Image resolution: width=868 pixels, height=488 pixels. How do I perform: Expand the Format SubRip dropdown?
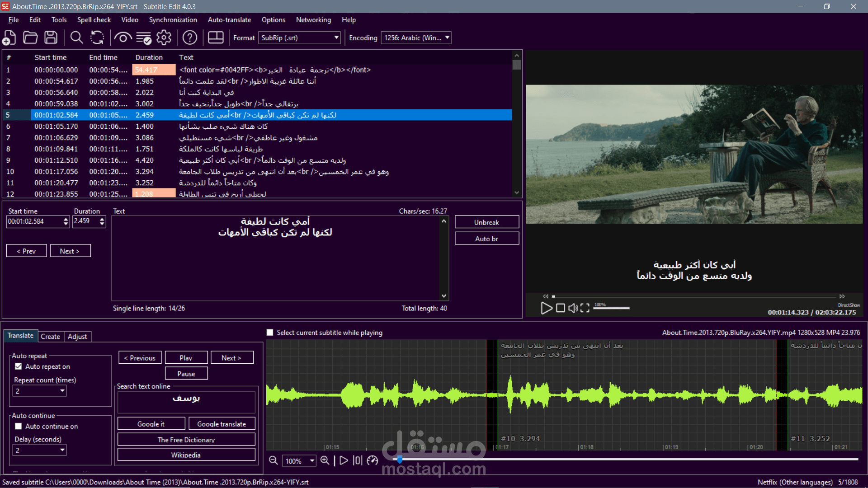(300, 38)
